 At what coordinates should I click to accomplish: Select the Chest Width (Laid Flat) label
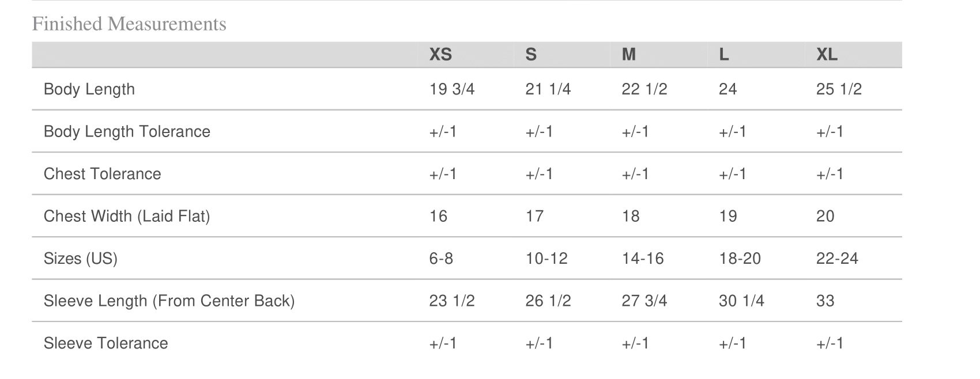click(x=127, y=216)
